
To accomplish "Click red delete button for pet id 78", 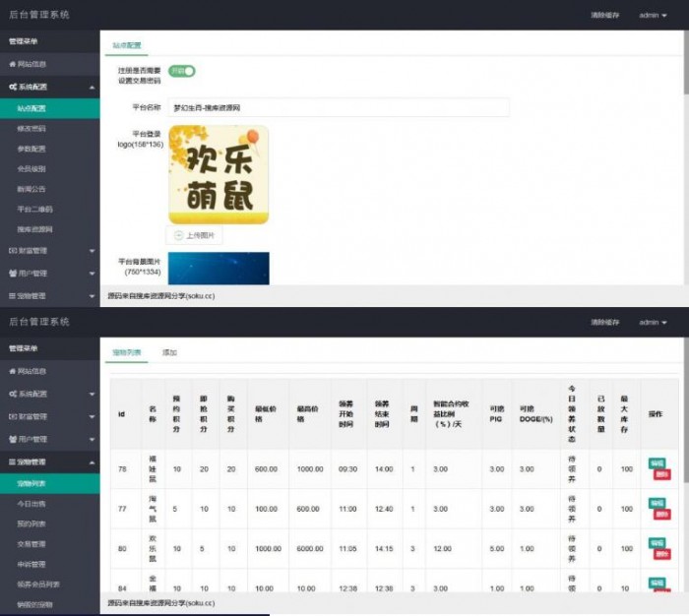I will (662, 474).
